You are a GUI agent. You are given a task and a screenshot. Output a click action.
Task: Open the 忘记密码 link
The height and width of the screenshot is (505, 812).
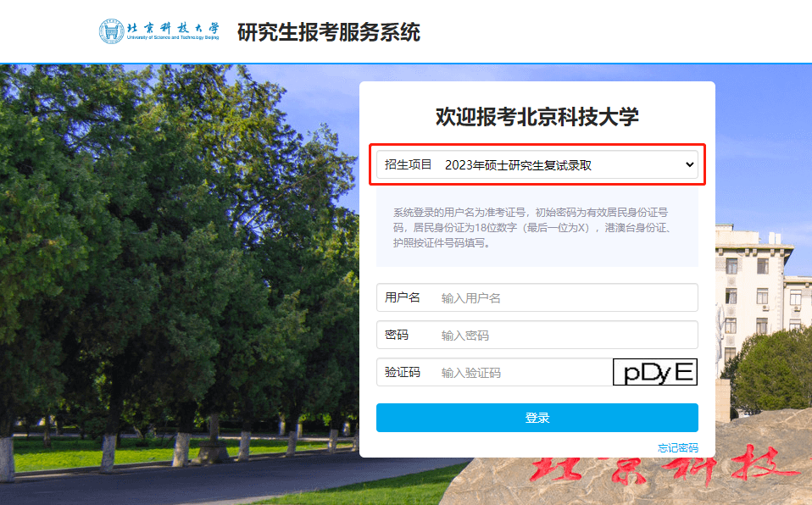678,447
